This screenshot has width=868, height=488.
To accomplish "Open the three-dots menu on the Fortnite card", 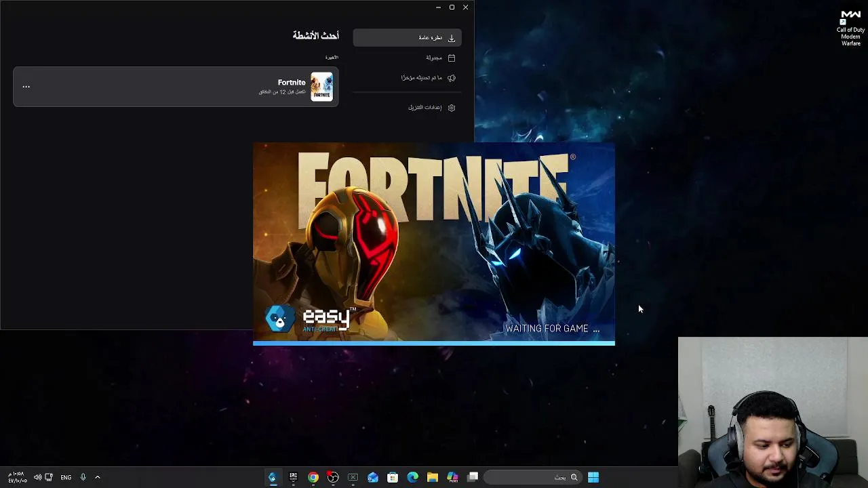I will [x=26, y=87].
